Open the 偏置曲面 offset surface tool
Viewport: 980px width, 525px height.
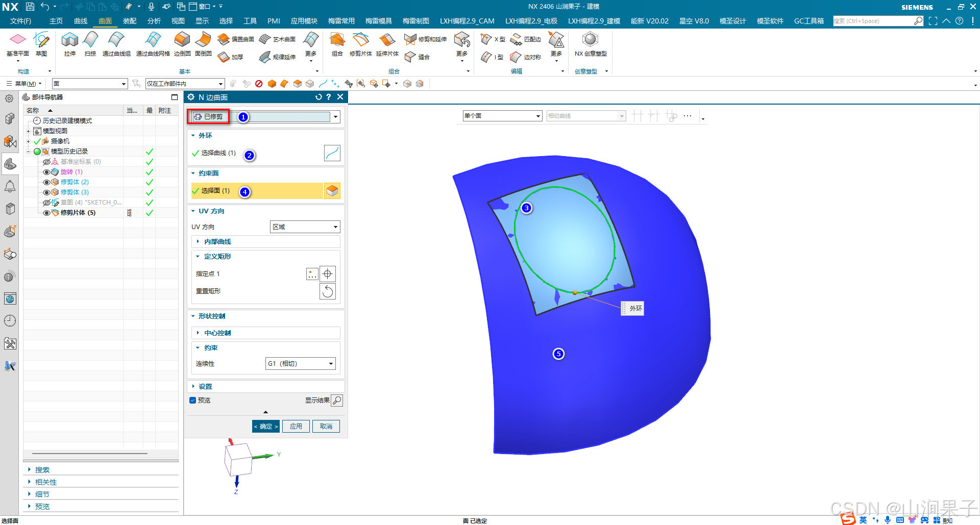[236, 39]
